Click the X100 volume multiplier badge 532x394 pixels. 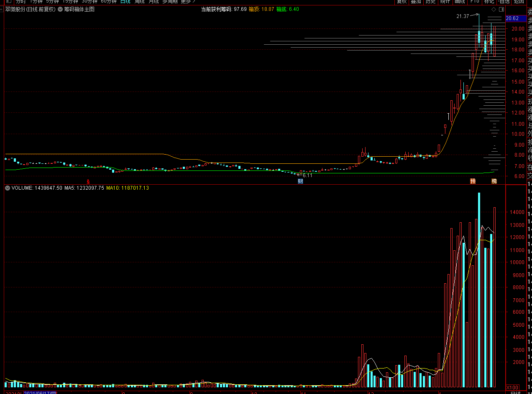click(512, 388)
